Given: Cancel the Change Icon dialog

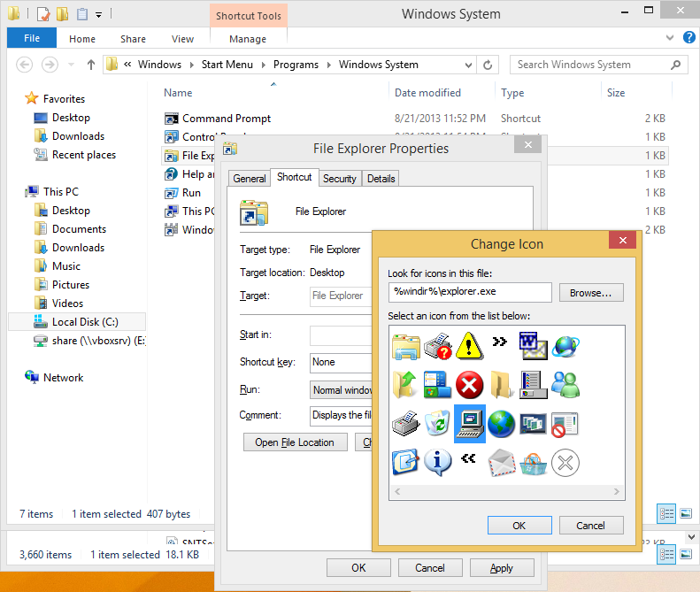Looking at the screenshot, I should click(590, 526).
